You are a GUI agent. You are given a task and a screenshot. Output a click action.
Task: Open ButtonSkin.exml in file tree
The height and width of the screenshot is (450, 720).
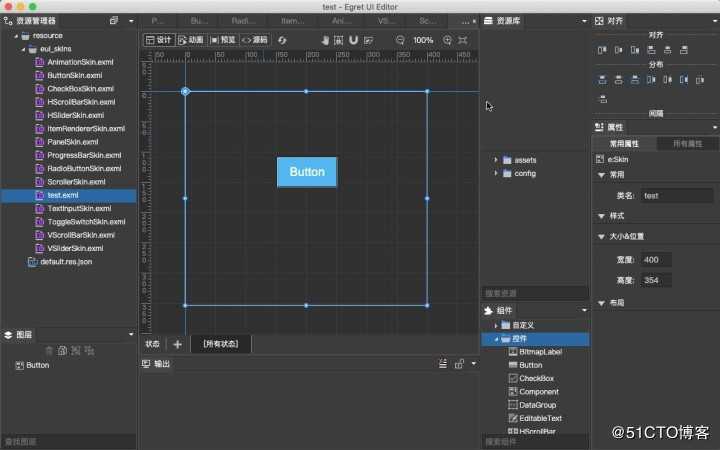click(x=75, y=75)
